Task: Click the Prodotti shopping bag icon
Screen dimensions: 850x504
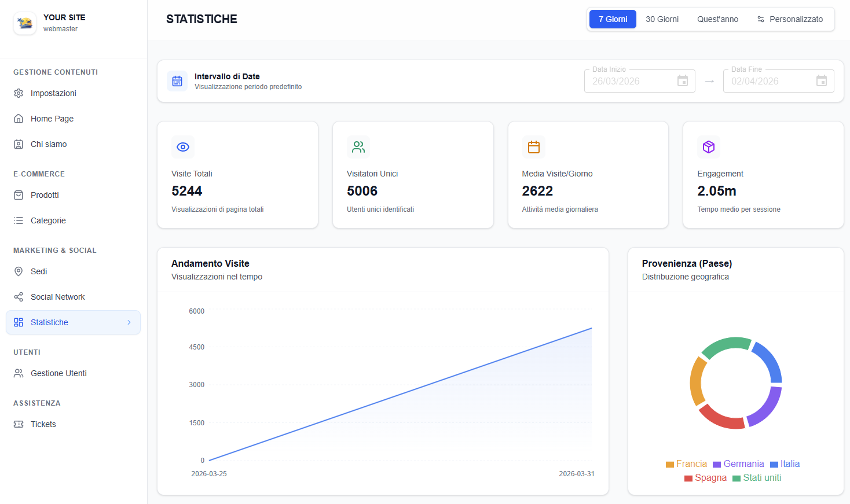Action: click(19, 195)
